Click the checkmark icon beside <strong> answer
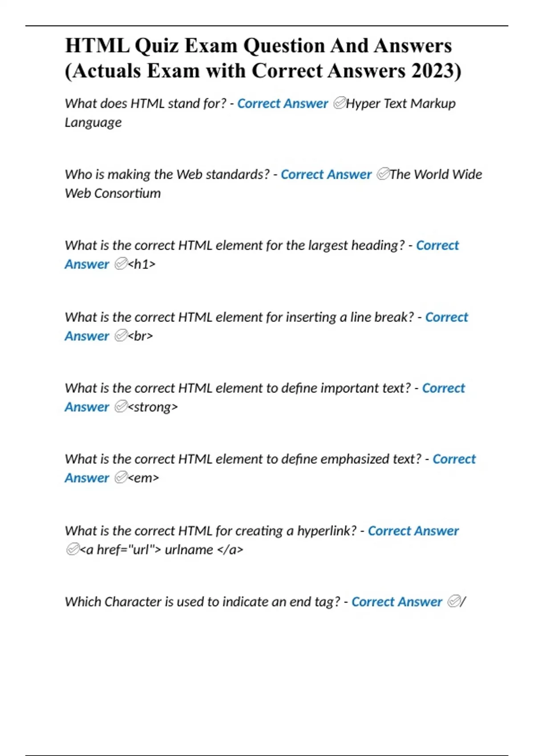The image size is (534, 756). 121,407
